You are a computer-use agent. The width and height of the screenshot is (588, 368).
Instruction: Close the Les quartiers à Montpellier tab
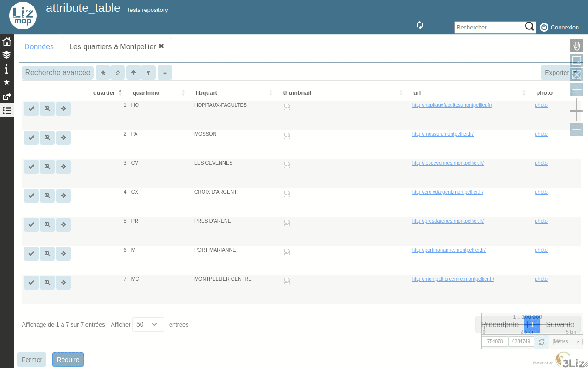pos(161,46)
